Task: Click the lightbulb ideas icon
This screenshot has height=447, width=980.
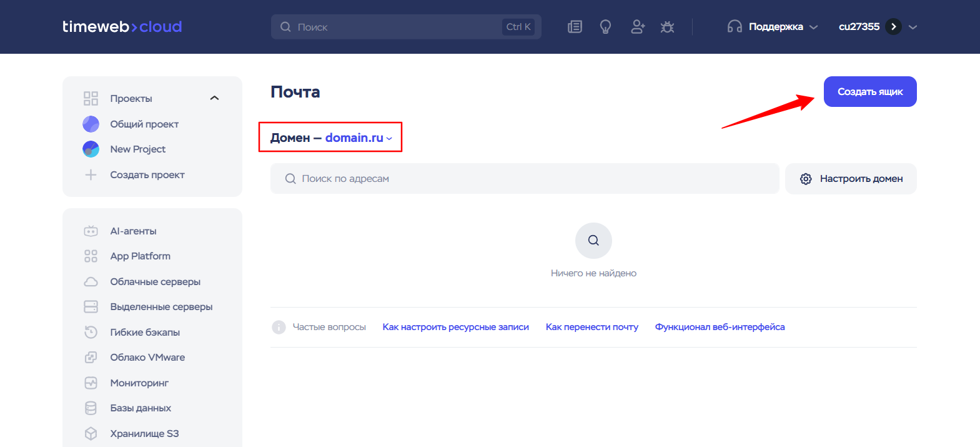Action: (605, 27)
